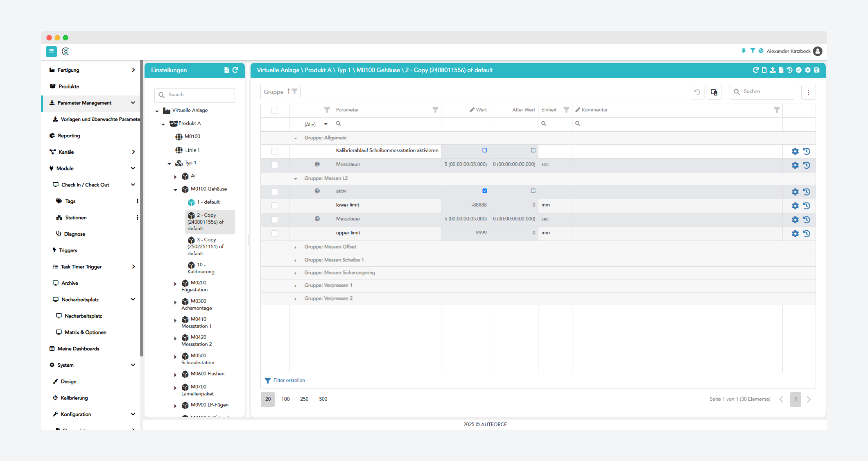The width and height of the screenshot is (868, 461).
Task: Open Meine Dashboards in the sidebar
Action: click(78, 349)
